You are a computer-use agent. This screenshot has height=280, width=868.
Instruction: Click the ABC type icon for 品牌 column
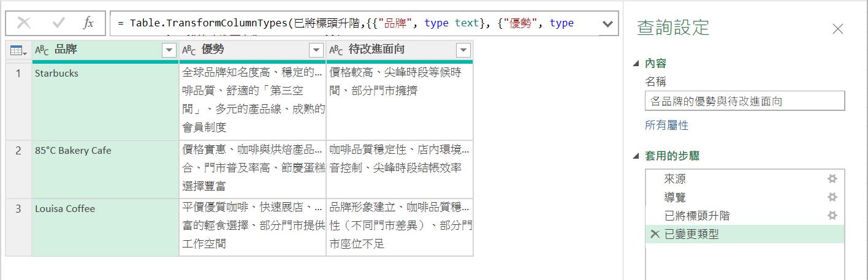coord(42,50)
